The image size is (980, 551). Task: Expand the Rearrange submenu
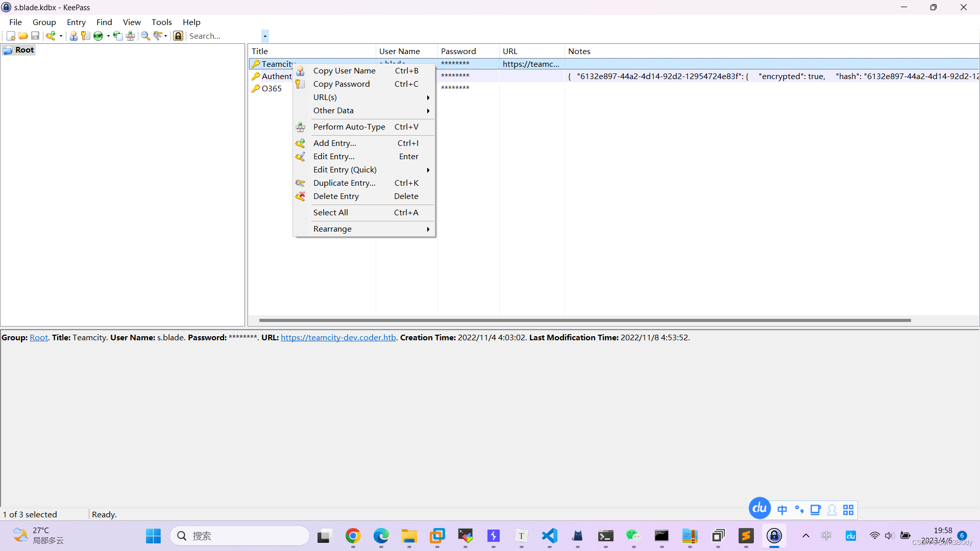(x=364, y=229)
